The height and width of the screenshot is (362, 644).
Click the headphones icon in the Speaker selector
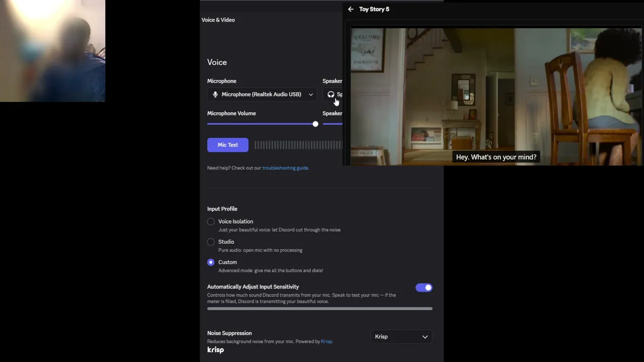coord(331,95)
